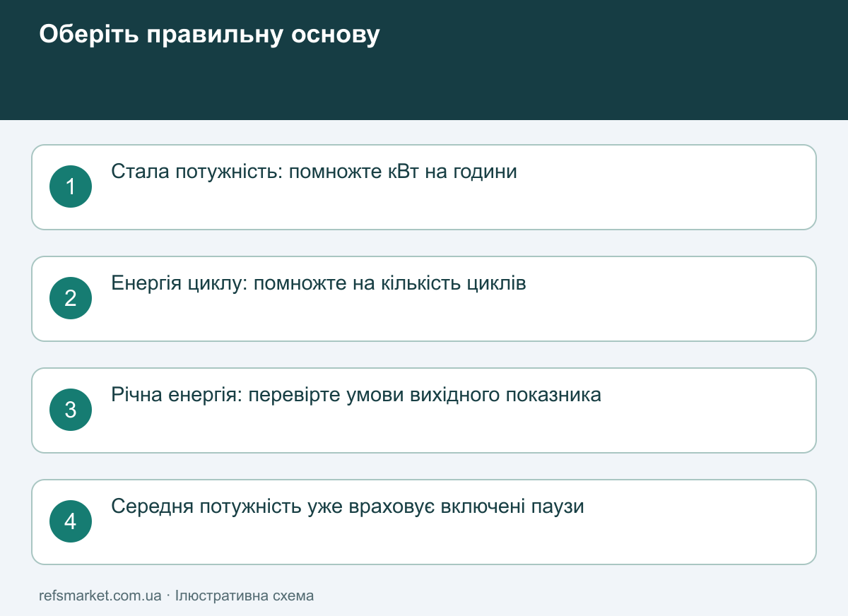Click the footer text 'refsmarket.com.ua · Ілюстративна схема'
Viewport: 848px width, 616px height.
177,596
